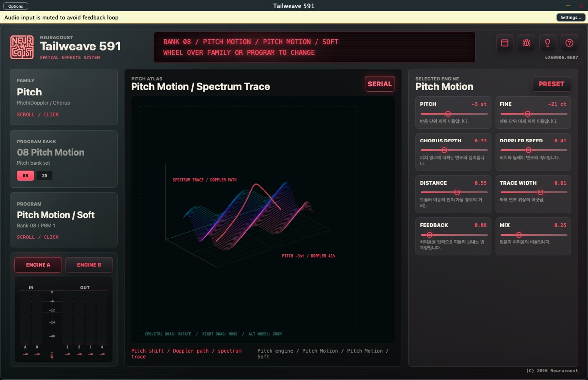Click the 0.61 trace width value
The width and height of the screenshot is (588, 380).
click(x=560, y=183)
